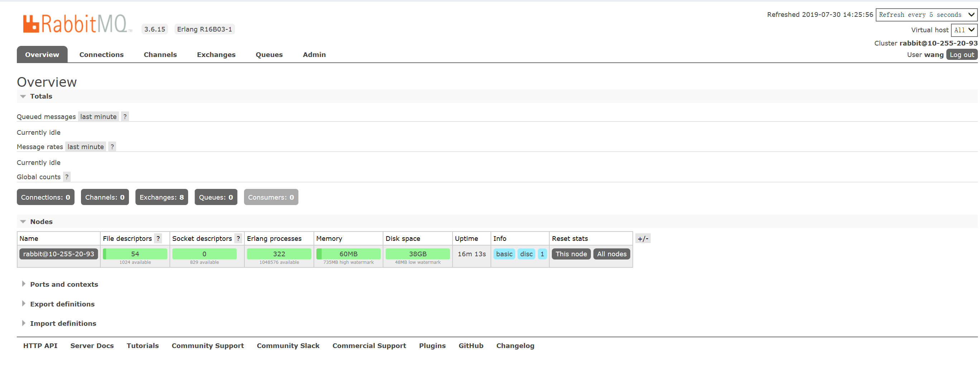980x376 pixels.
Task: Change Message rates last minute range
Action: pyautogui.click(x=86, y=147)
